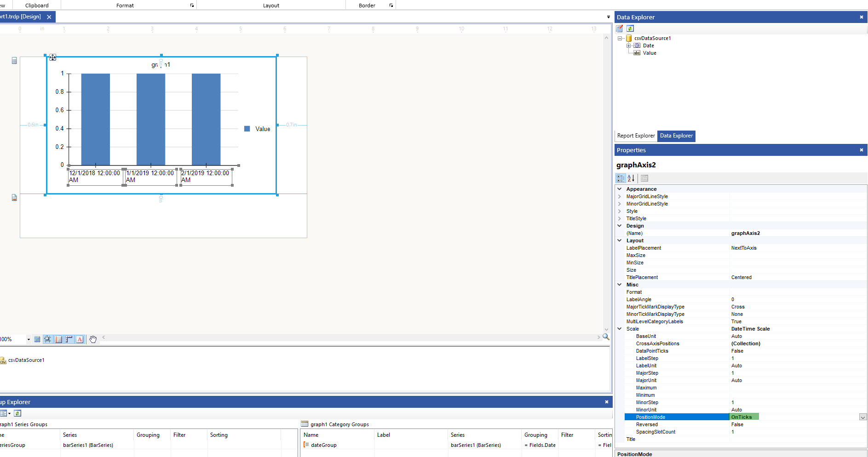This screenshot has width=868, height=457.
Task: Close the Group Explorer panel
Action: pos(607,402)
